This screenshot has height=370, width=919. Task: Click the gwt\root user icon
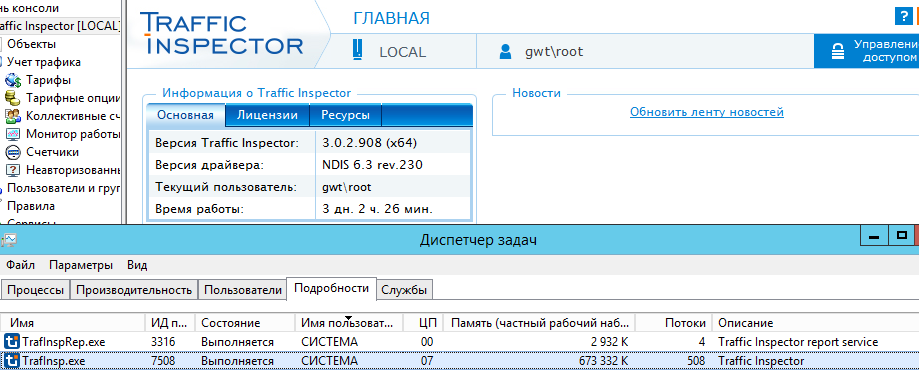505,52
